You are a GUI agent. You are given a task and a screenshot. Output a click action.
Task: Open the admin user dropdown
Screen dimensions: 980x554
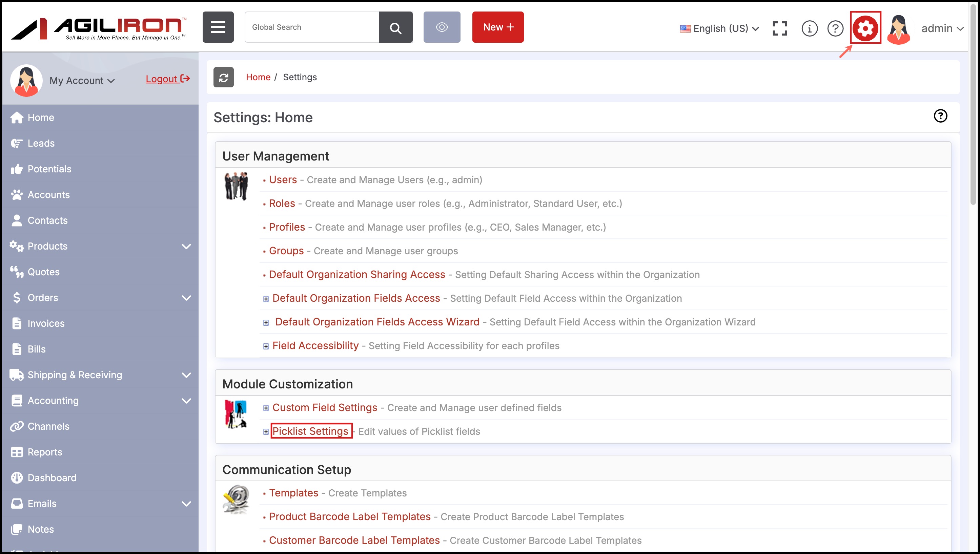(x=942, y=28)
